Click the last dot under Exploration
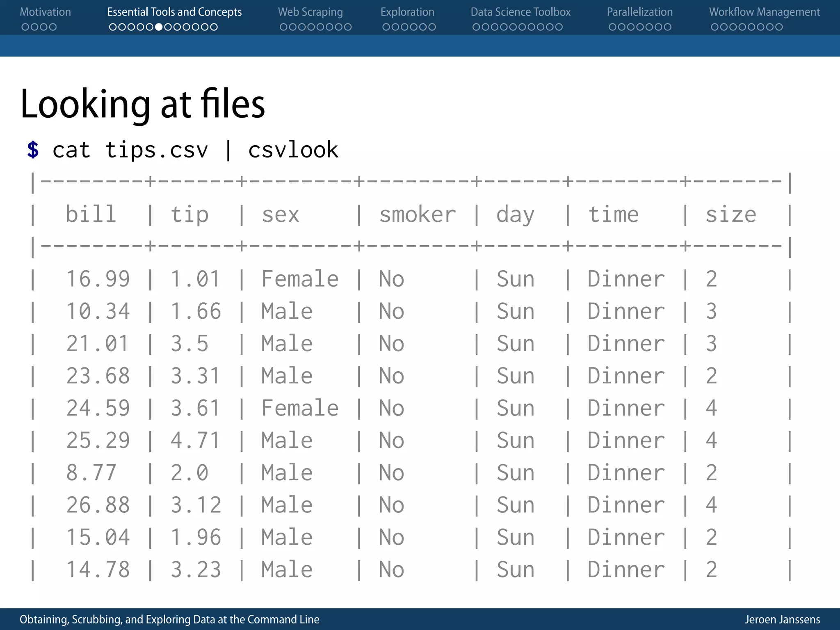The image size is (840, 630). [431, 27]
